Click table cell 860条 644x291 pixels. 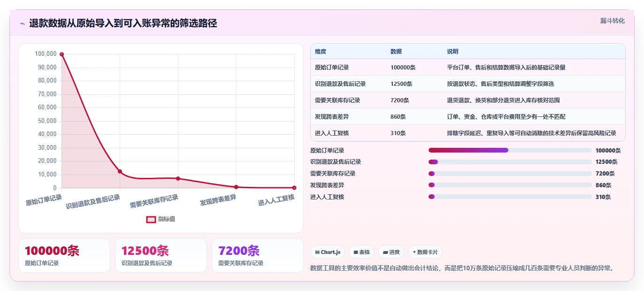click(398, 116)
